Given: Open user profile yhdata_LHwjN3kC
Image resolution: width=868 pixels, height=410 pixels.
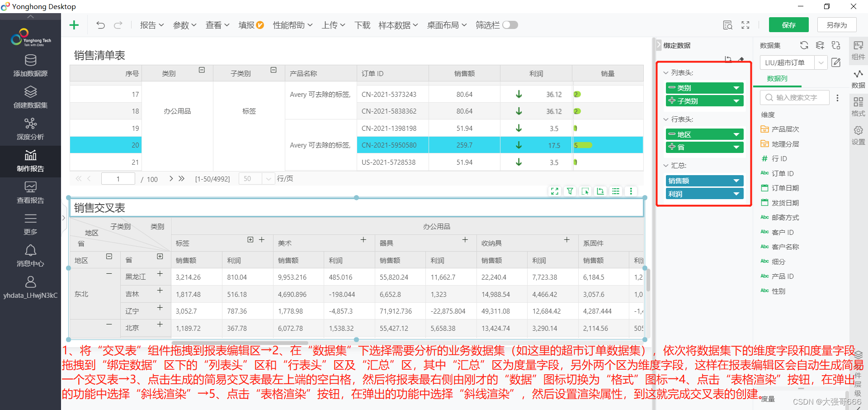Looking at the screenshot, I should pyautogui.click(x=30, y=288).
